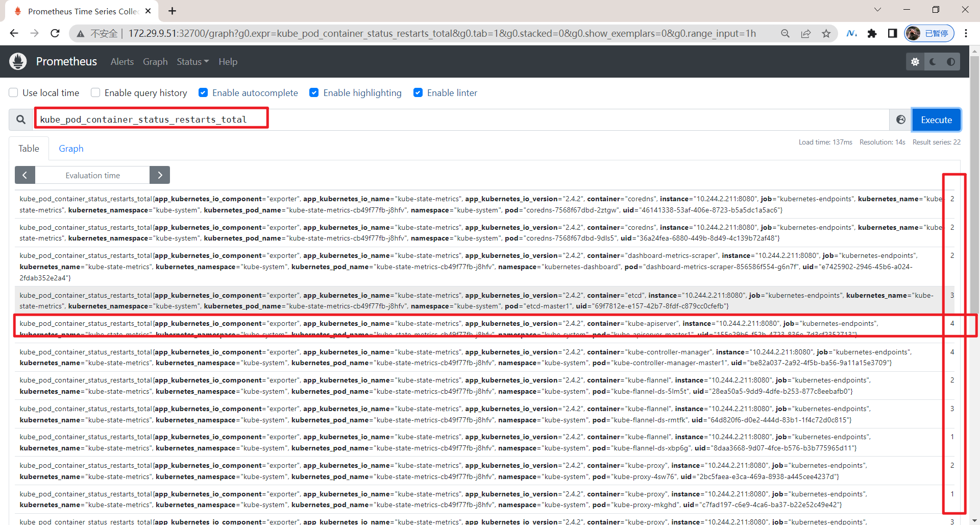The image size is (980, 525).
Task: Click the N extension icon
Action: (851, 34)
